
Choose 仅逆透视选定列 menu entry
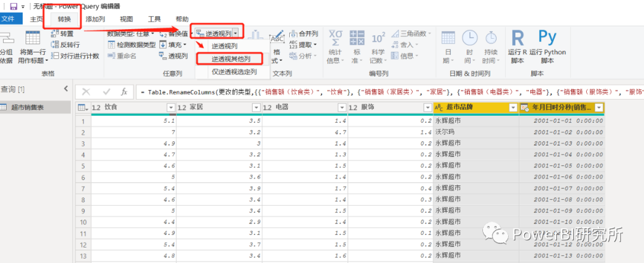pos(234,72)
